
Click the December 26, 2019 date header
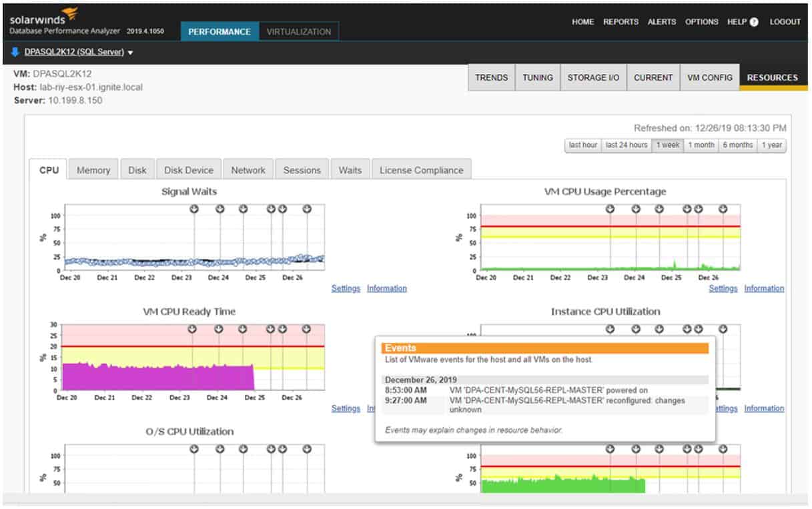545,380
